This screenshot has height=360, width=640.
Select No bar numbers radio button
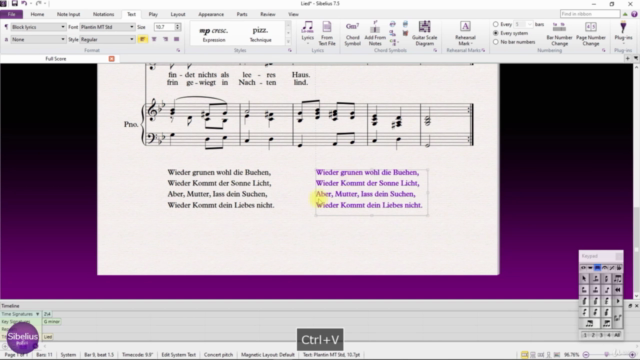coord(496,42)
